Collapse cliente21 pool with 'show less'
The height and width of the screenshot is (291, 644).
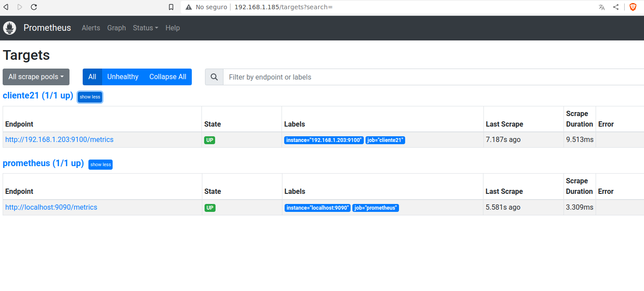pyautogui.click(x=90, y=97)
